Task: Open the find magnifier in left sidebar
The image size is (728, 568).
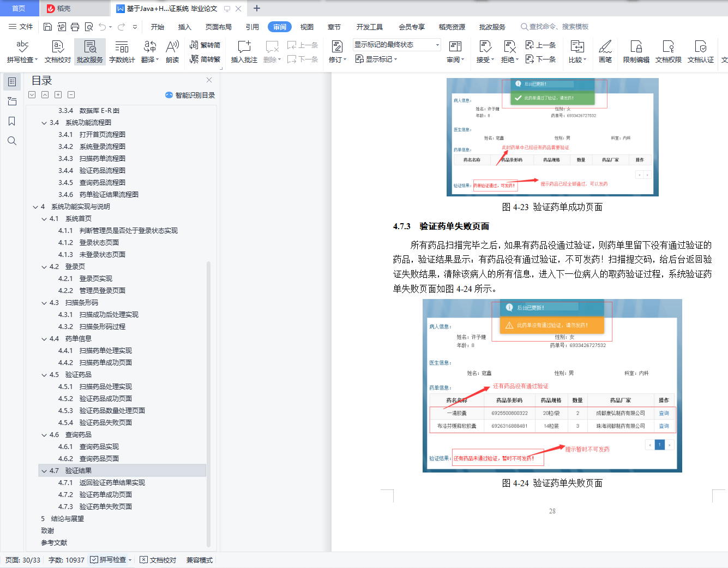Action: (x=12, y=141)
